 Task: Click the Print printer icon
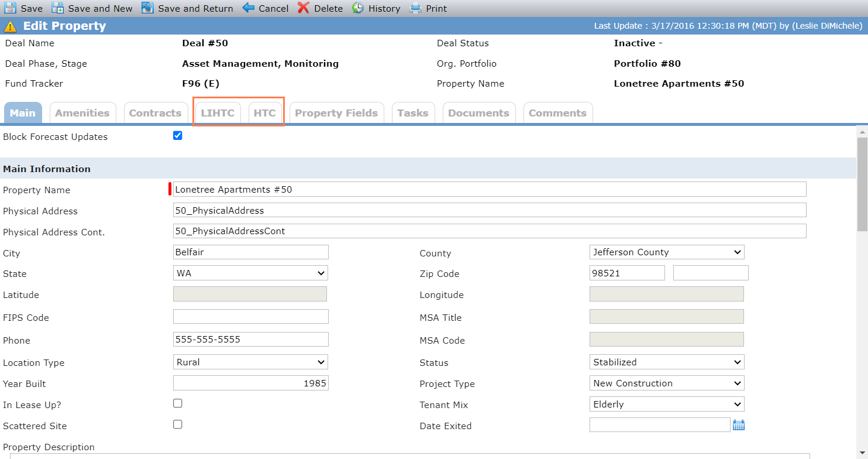pyautogui.click(x=415, y=8)
